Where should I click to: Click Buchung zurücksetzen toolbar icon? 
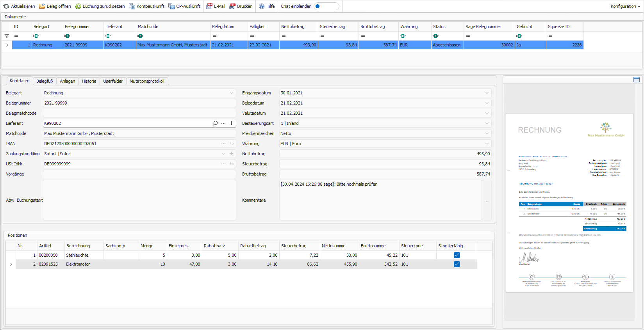[x=78, y=6]
